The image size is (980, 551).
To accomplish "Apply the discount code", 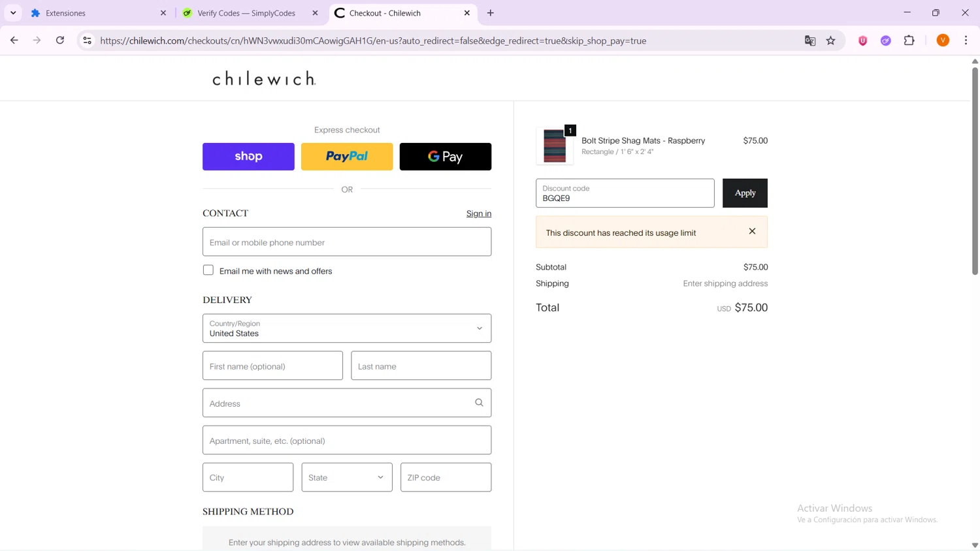I will (745, 193).
